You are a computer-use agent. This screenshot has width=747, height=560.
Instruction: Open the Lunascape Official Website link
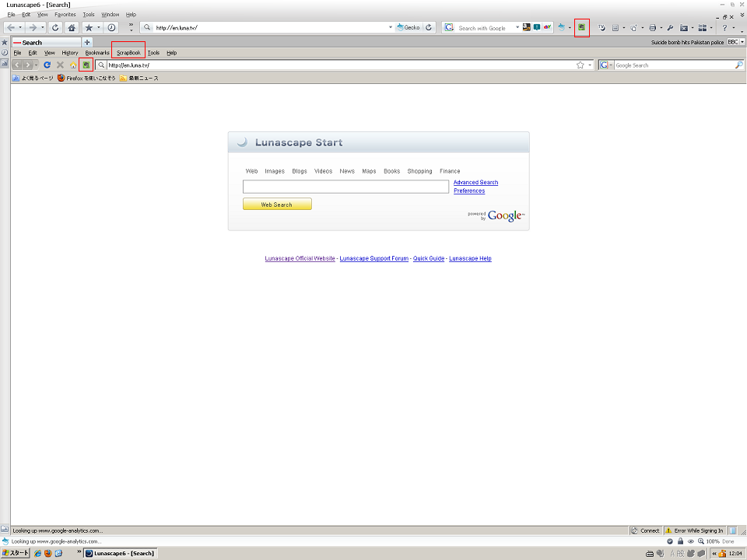pos(300,258)
